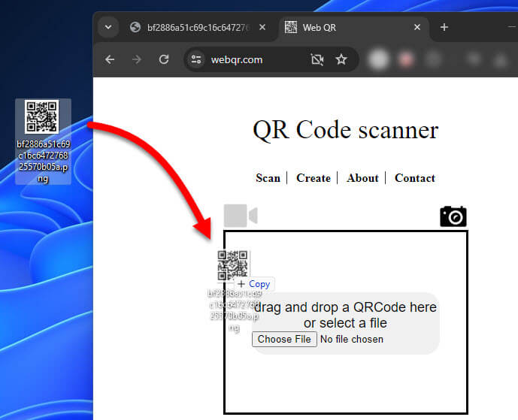
Task: Click the Web QR tab favicon
Action: pyautogui.click(x=291, y=27)
